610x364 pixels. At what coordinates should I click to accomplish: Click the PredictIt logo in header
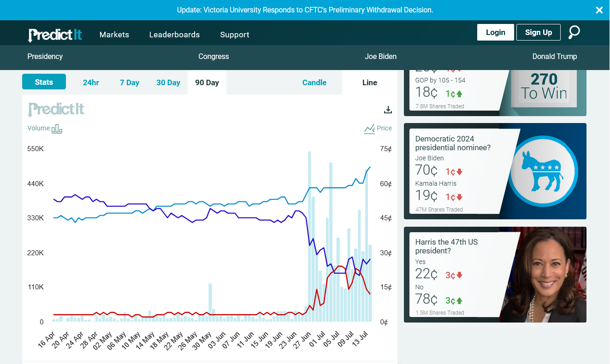coord(55,35)
